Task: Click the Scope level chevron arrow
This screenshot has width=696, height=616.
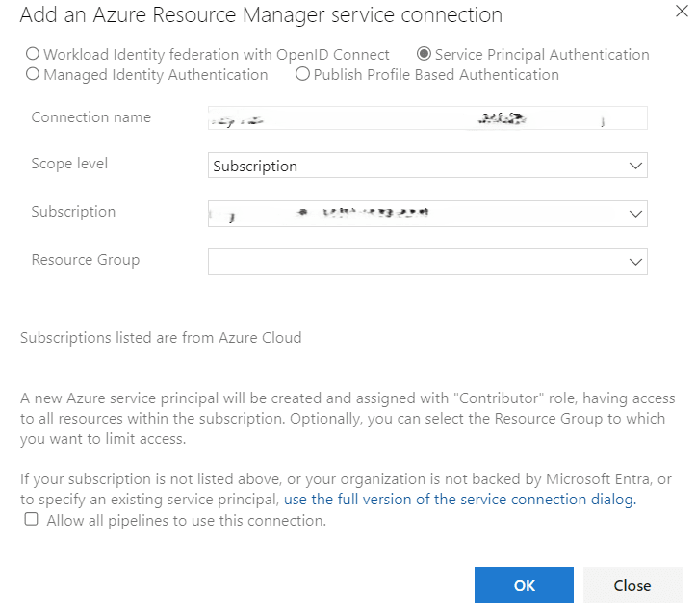Action: [635, 166]
